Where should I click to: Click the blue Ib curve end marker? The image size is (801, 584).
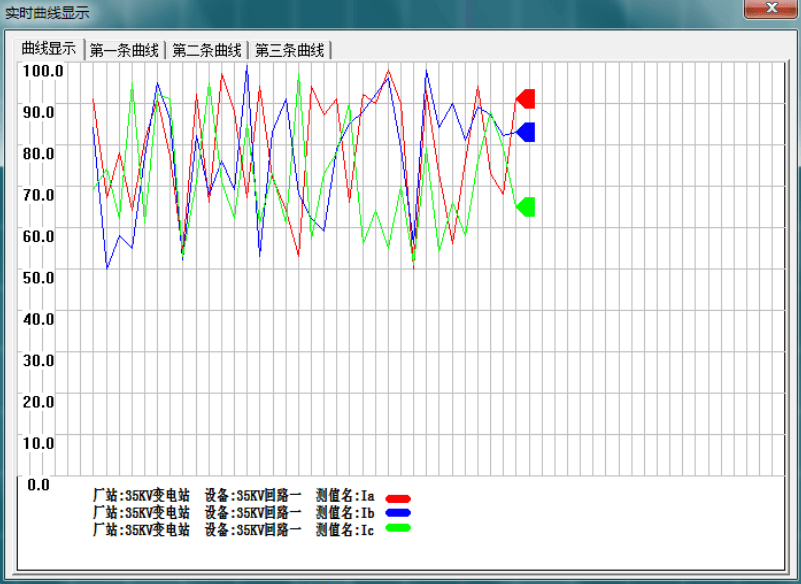click(526, 132)
